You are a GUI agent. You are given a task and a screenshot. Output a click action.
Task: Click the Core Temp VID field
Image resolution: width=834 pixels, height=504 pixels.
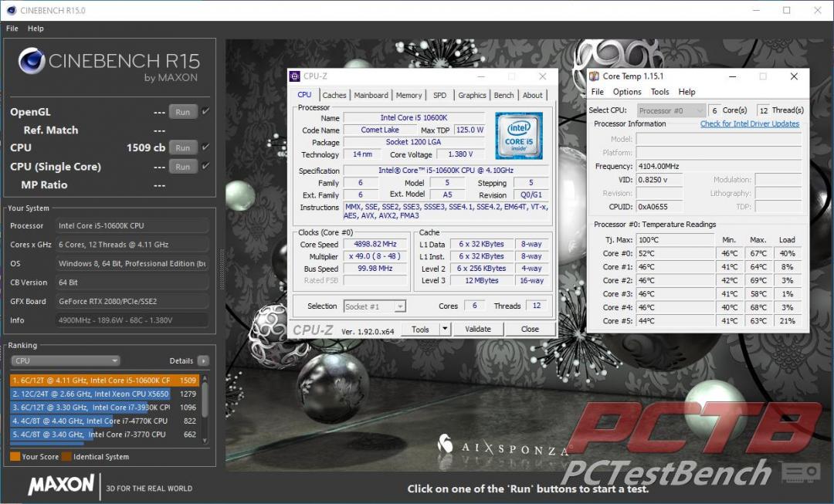pos(659,180)
